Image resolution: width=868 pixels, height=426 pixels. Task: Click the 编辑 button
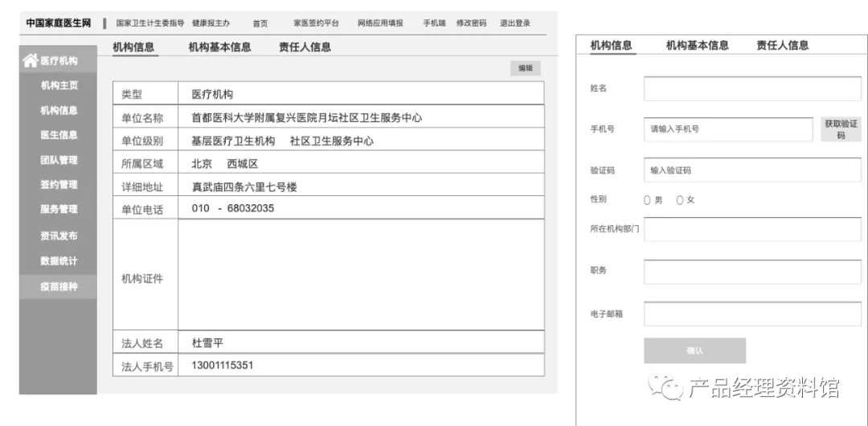click(x=526, y=68)
